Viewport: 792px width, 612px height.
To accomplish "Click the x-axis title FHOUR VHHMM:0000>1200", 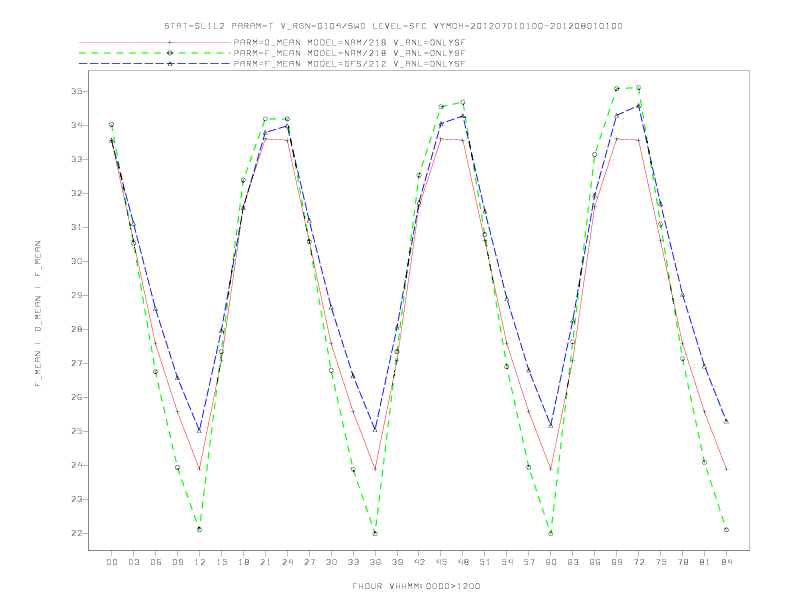I will pyautogui.click(x=416, y=586).
